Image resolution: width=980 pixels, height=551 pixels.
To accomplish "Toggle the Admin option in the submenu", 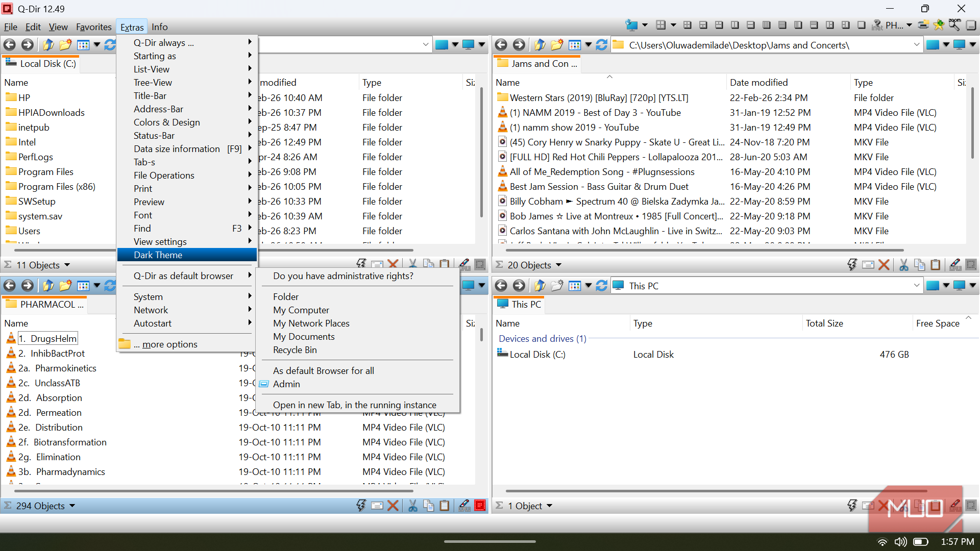I will [286, 384].
